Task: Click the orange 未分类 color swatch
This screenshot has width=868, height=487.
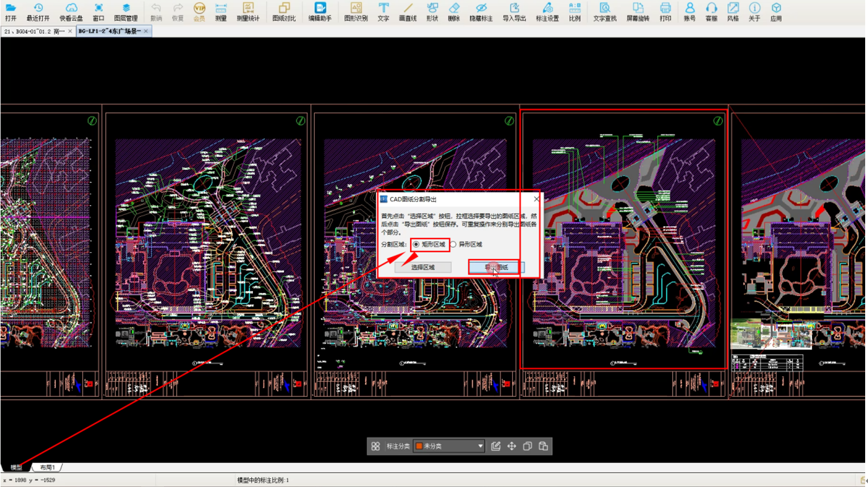Action: click(x=419, y=446)
